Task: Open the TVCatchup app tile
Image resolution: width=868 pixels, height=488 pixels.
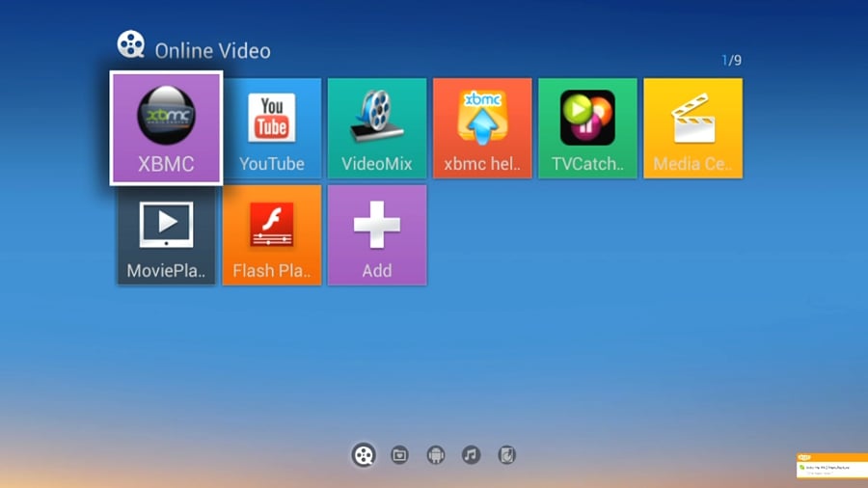Action: point(587,127)
